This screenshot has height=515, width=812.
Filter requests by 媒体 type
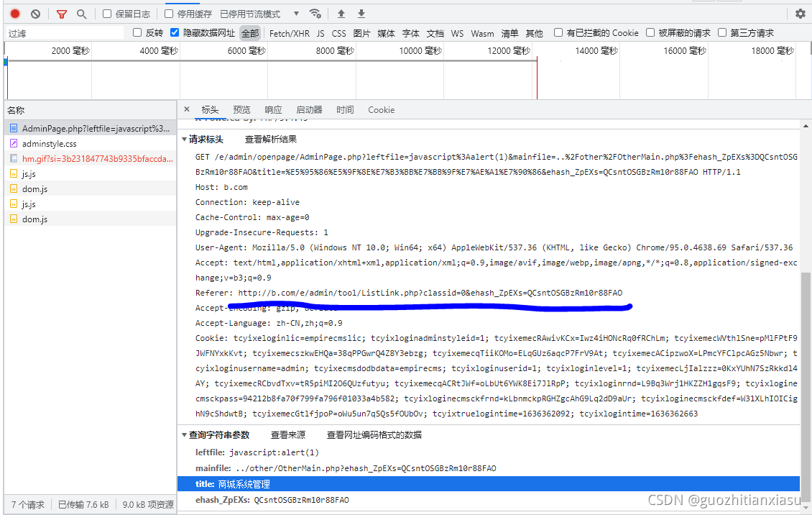click(387, 33)
